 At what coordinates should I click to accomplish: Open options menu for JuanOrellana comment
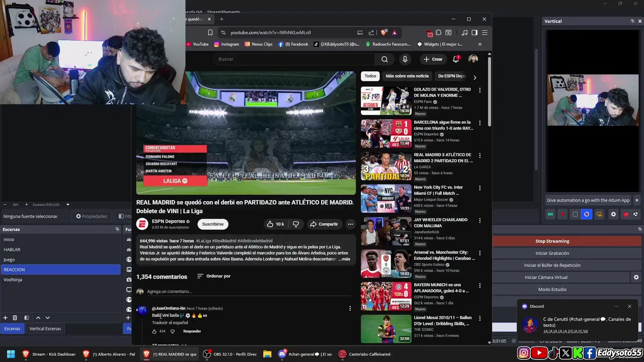(350, 308)
